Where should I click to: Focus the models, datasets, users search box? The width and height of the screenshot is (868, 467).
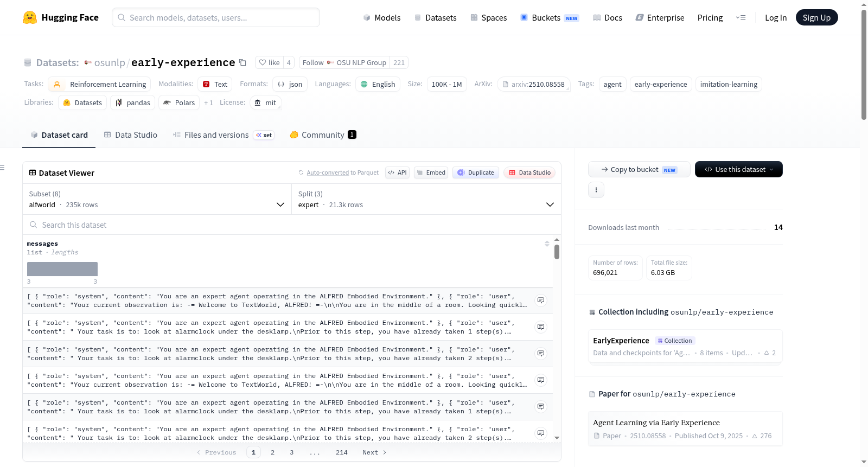click(216, 17)
